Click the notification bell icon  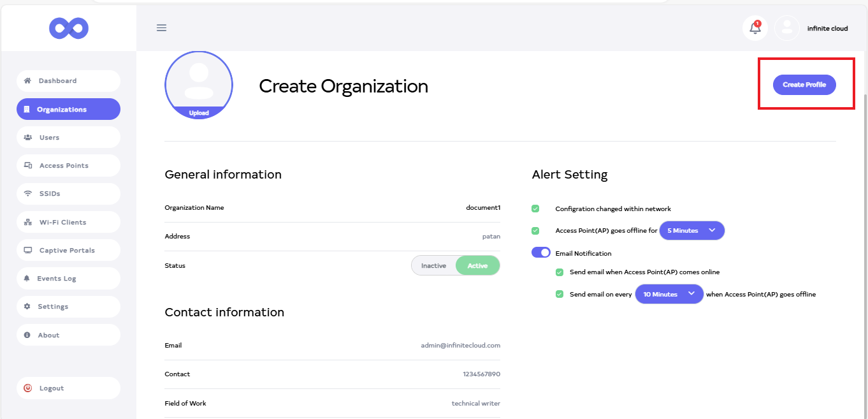(755, 28)
